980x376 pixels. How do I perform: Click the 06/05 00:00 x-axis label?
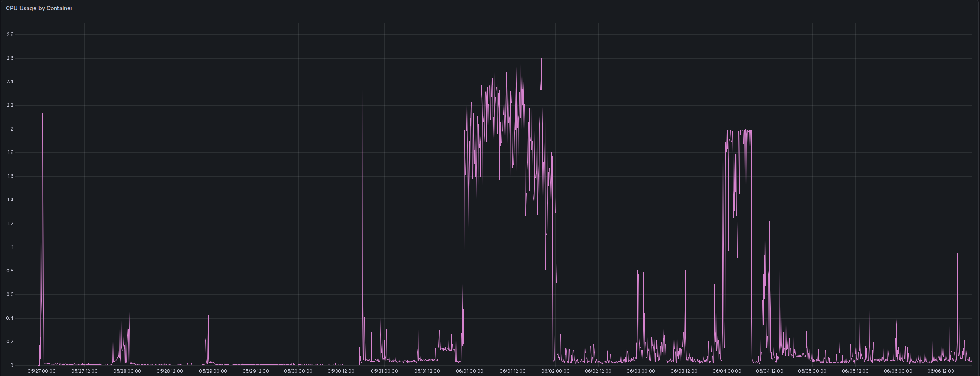click(812, 371)
